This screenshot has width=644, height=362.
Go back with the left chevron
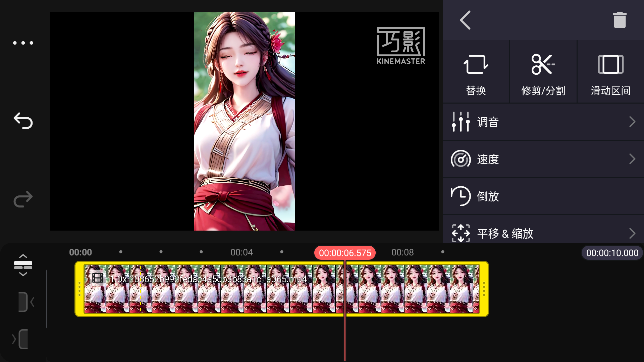[x=465, y=20]
